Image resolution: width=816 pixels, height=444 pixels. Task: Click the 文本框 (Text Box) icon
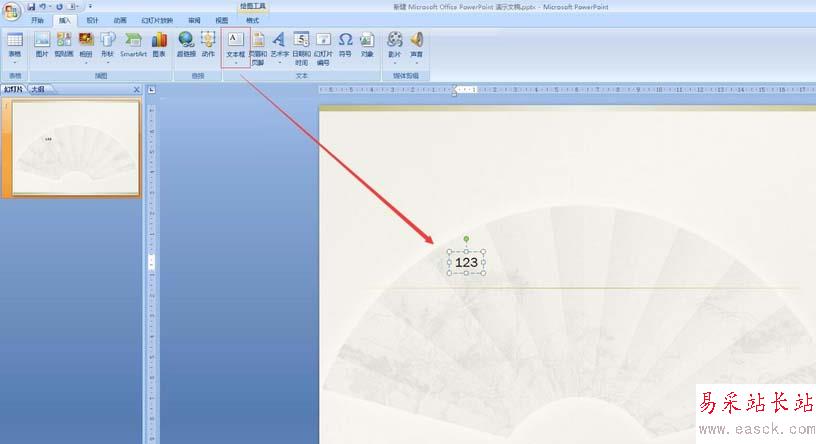235,40
